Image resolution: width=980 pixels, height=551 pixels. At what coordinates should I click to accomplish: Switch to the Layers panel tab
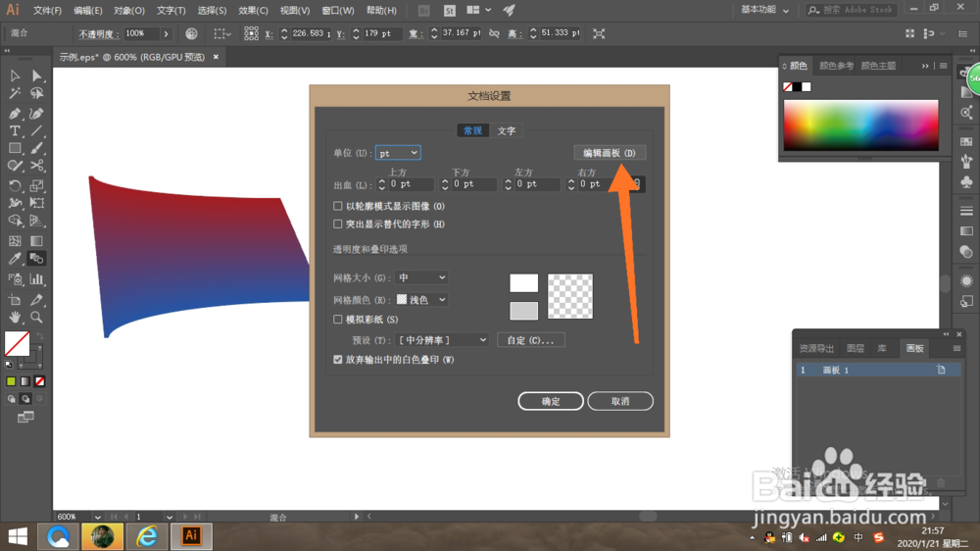(855, 348)
